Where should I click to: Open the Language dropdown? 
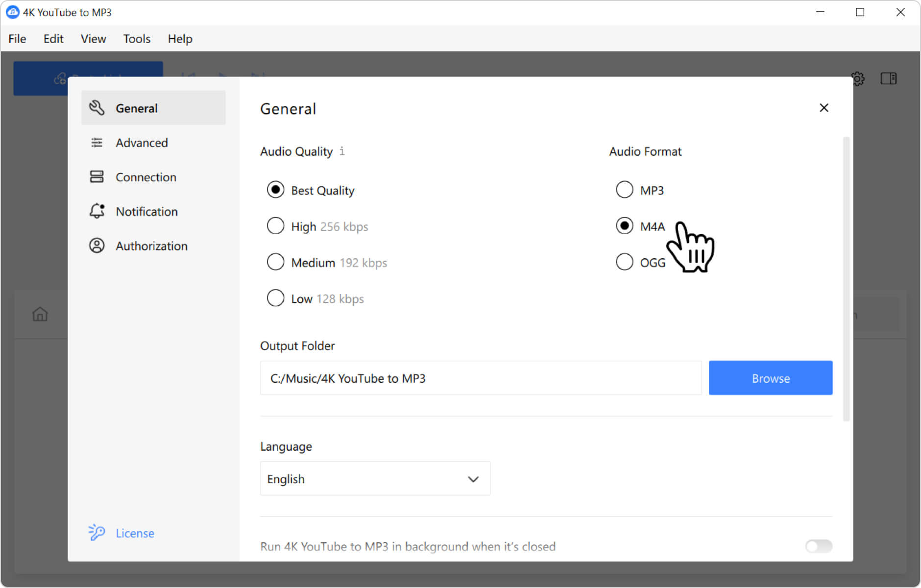pos(375,479)
